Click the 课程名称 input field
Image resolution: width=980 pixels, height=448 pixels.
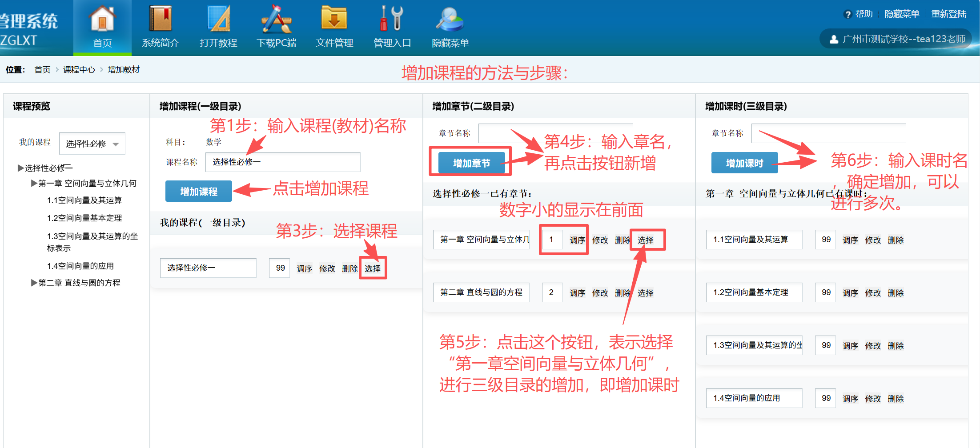click(283, 162)
